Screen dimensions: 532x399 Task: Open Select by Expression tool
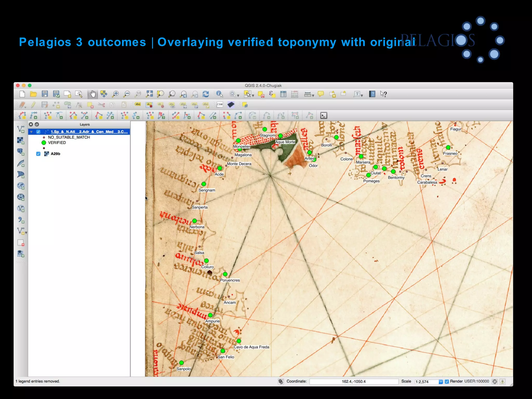[x=272, y=94]
